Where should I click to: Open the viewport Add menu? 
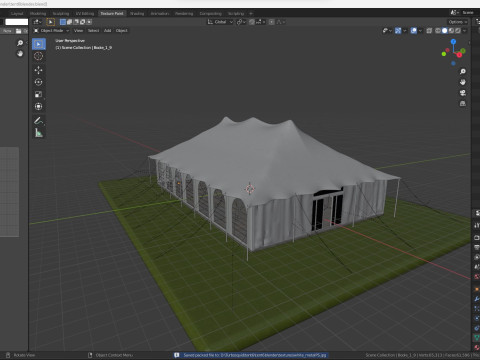pyautogui.click(x=108, y=31)
